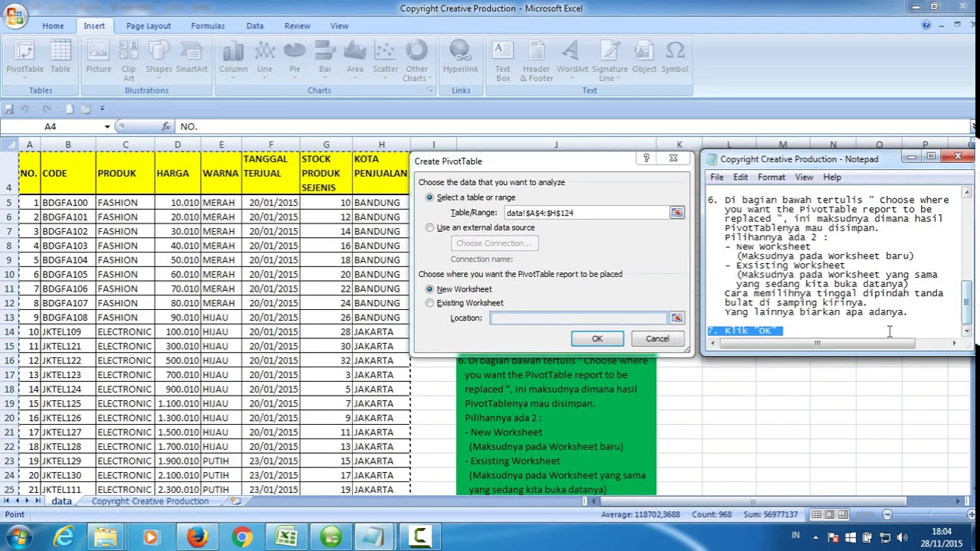Viewport: 980px width, 551px height.
Task: Select 'Copyright Creative Production' sheet tab
Action: tap(150, 501)
